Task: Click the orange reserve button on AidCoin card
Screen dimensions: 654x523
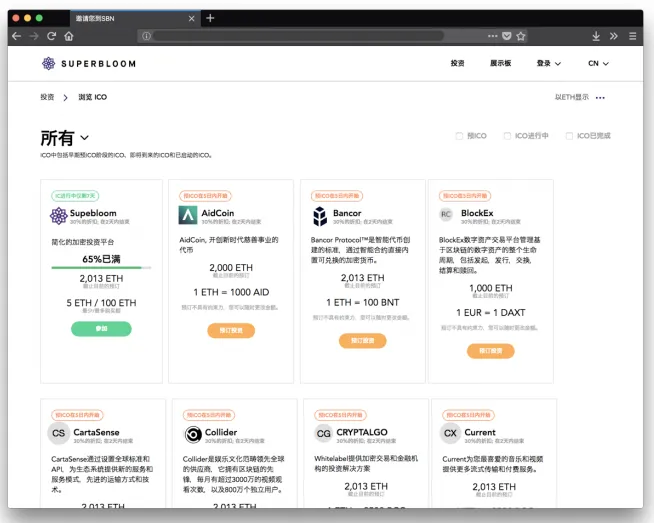Action: pyautogui.click(x=231, y=330)
